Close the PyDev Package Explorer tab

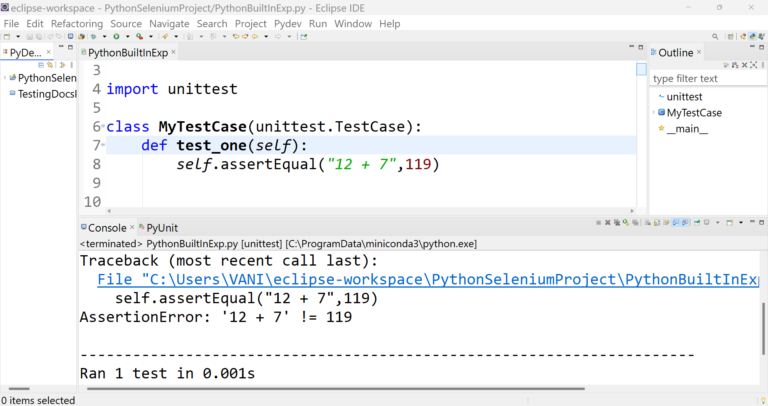point(48,52)
